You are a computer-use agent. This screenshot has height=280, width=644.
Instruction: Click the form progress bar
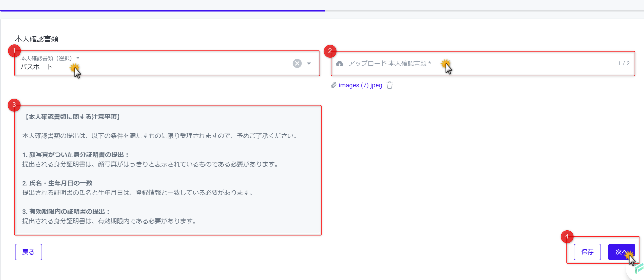pos(322,11)
